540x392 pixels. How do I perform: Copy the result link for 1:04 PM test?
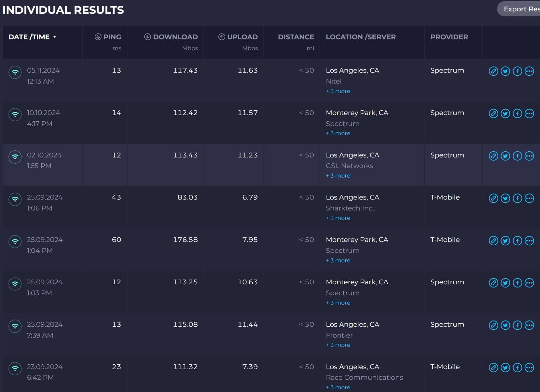click(493, 240)
